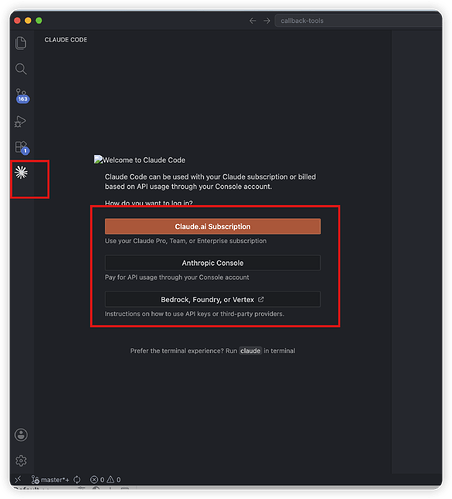
Task: Click the synchronize changes icon
Action: point(77,480)
